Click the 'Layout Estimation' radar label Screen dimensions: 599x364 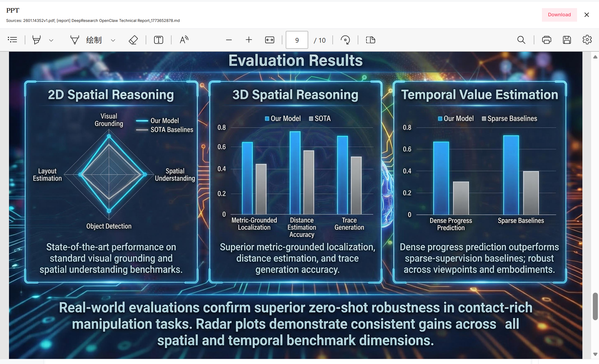click(47, 175)
